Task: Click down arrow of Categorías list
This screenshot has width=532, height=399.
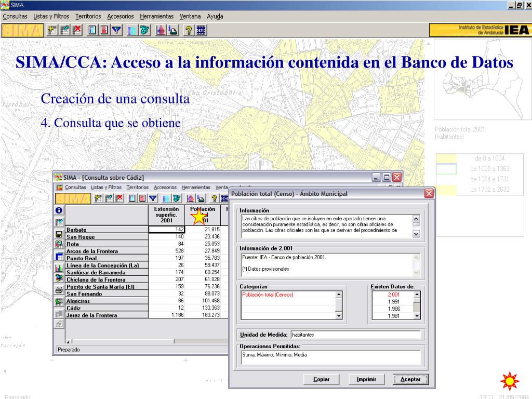Action: click(x=339, y=316)
